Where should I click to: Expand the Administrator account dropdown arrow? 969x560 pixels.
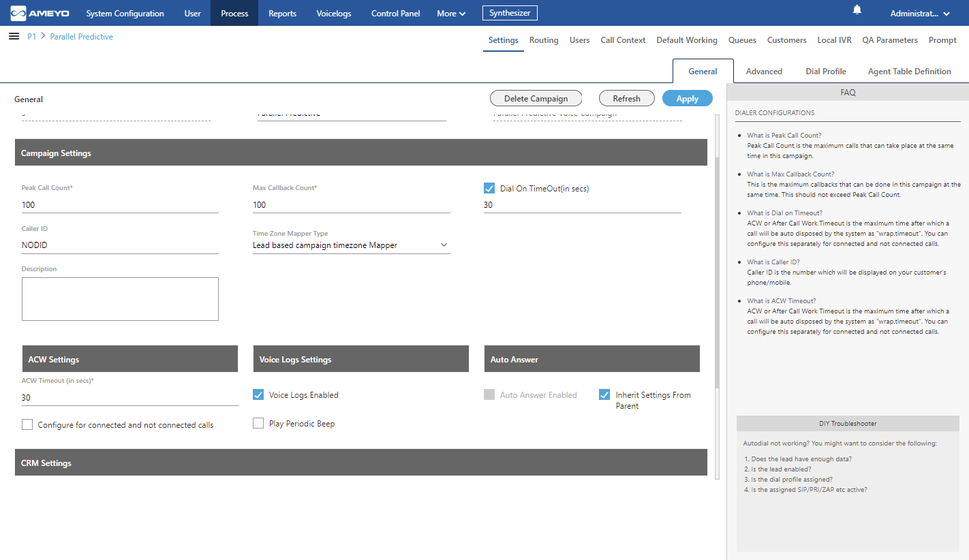click(947, 14)
